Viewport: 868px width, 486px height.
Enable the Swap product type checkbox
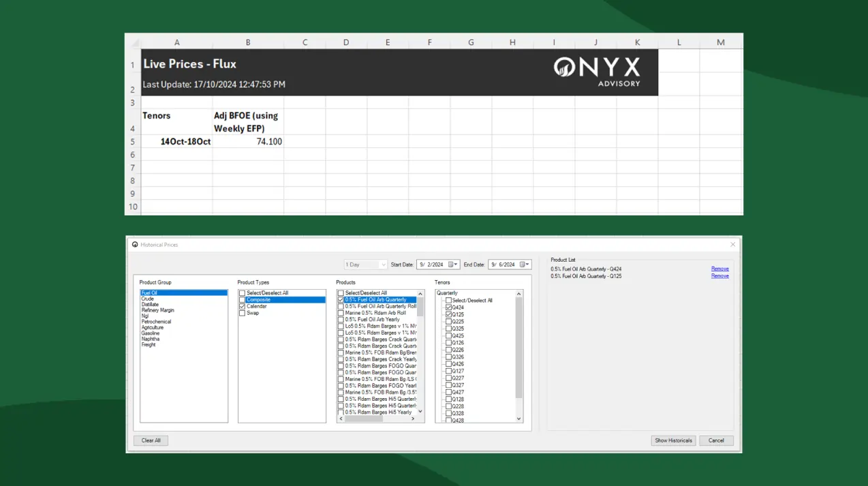242,313
